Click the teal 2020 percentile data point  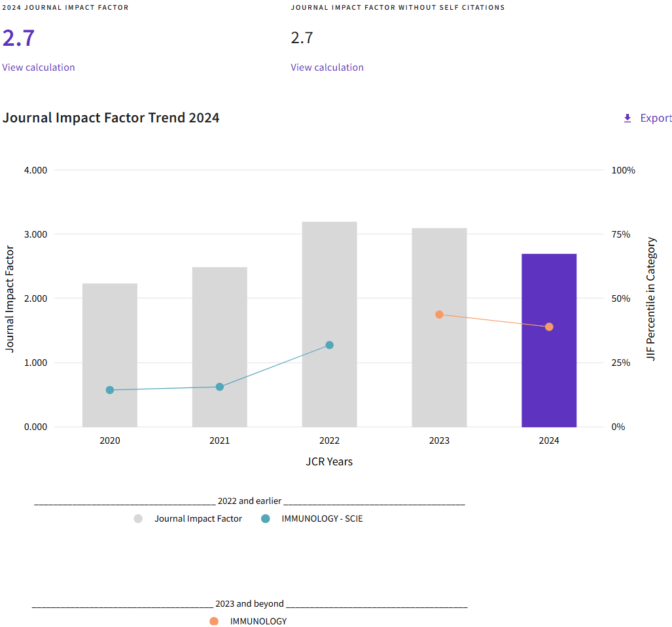tap(110, 390)
